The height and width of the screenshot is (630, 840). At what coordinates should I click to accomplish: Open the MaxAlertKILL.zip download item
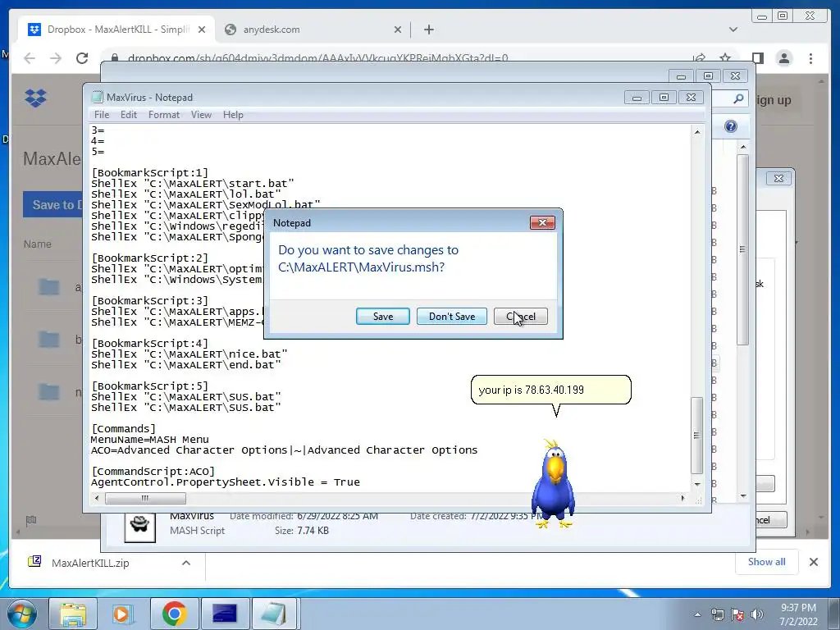(90, 563)
